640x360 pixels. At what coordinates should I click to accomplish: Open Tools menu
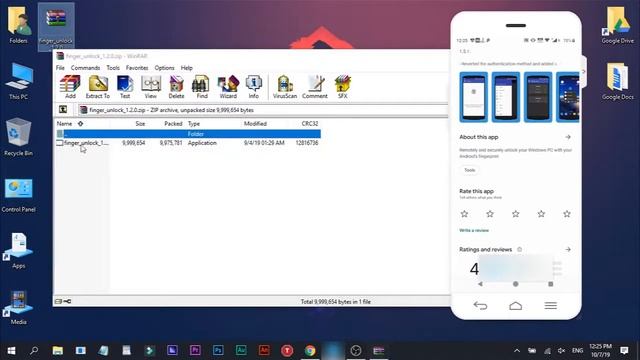(113, 68)
